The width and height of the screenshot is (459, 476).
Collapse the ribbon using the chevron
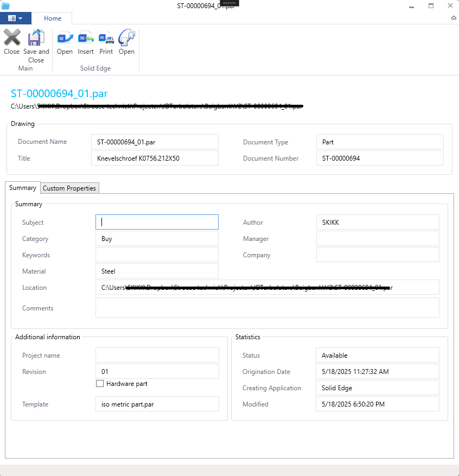coord(453,18)
